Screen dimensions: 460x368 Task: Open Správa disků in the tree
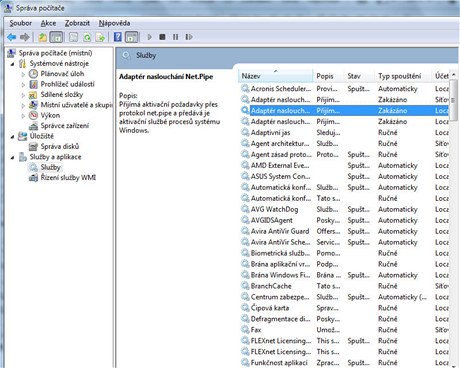[60, 146]
